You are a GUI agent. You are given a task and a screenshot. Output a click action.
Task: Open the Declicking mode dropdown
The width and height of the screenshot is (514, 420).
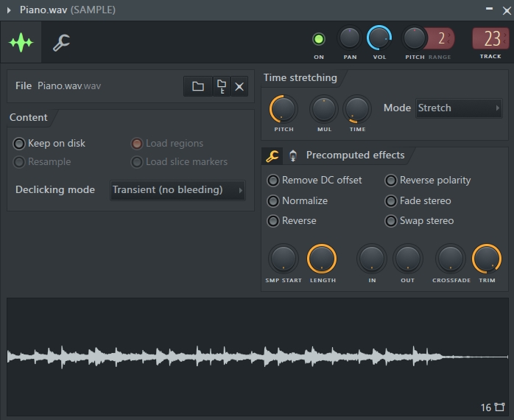(177, 190)
